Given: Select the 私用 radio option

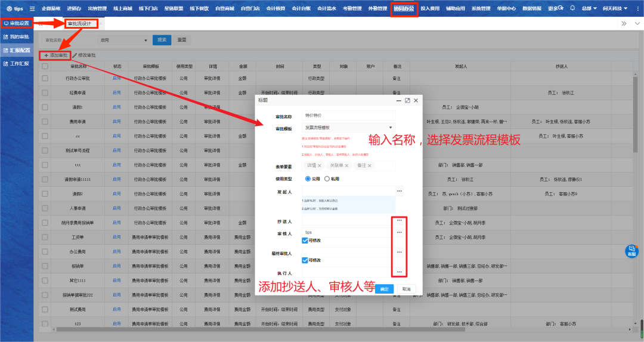Looking at the screenshot, I should point(327,178).
